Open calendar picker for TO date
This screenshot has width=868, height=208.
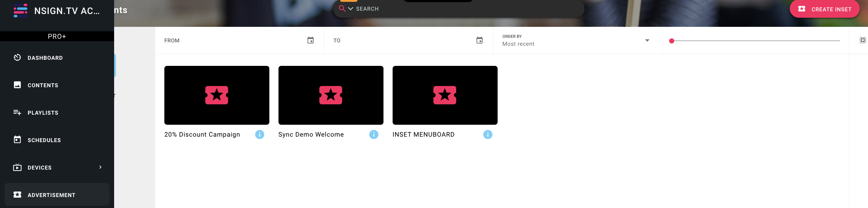click(x=479, y=41)
